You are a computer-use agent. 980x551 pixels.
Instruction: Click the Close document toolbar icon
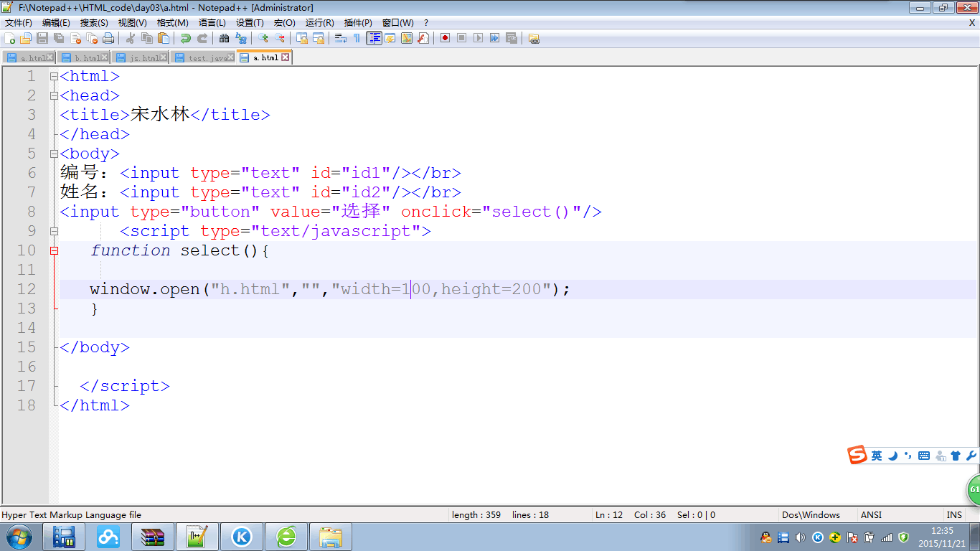click(75, 38)
